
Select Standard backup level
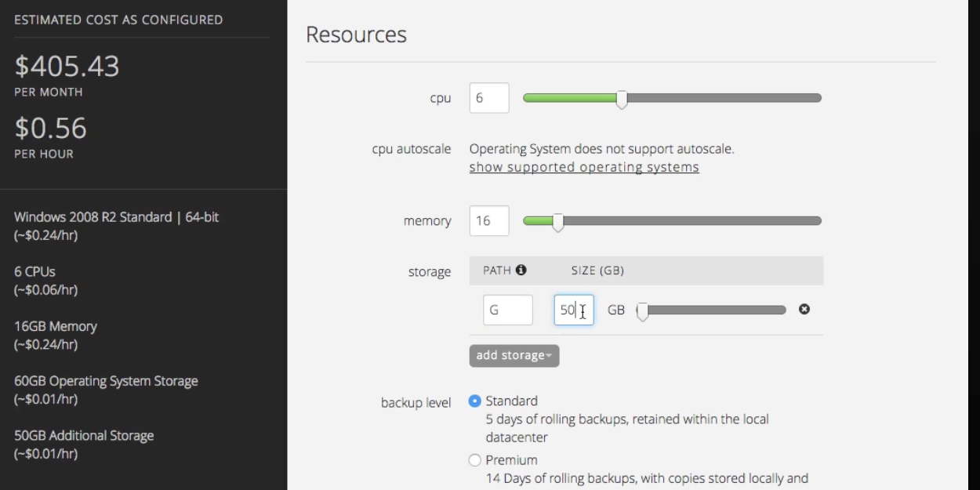coord(474,401)
